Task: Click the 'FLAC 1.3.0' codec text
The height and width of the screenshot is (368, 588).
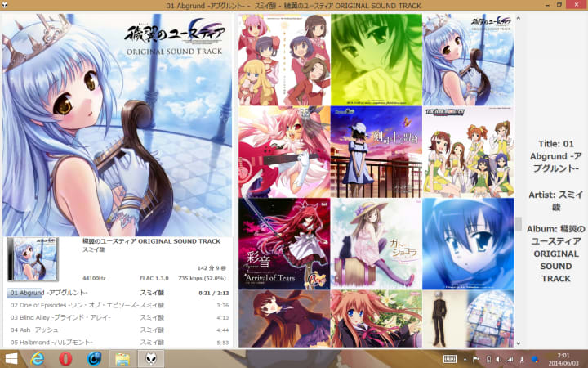Action: 154,278
